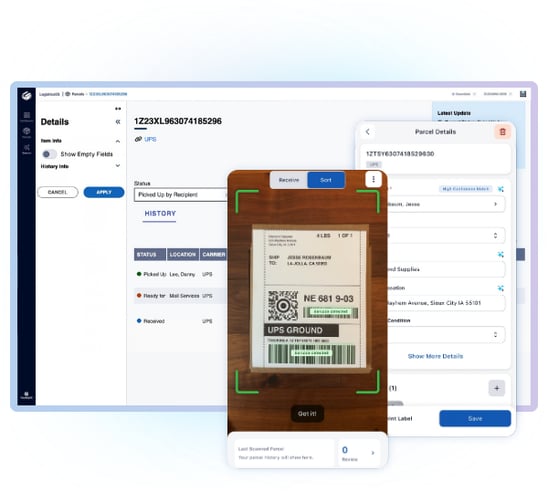Collapse the Item Info section
The width and height of the screenshot is (548, 493).
118,141
